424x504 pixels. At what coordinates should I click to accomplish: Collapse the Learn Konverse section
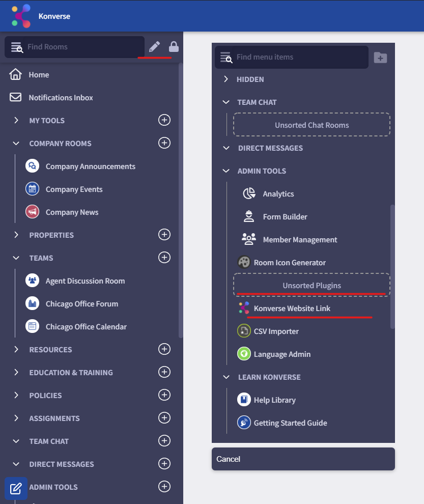[x=226, y=377]
